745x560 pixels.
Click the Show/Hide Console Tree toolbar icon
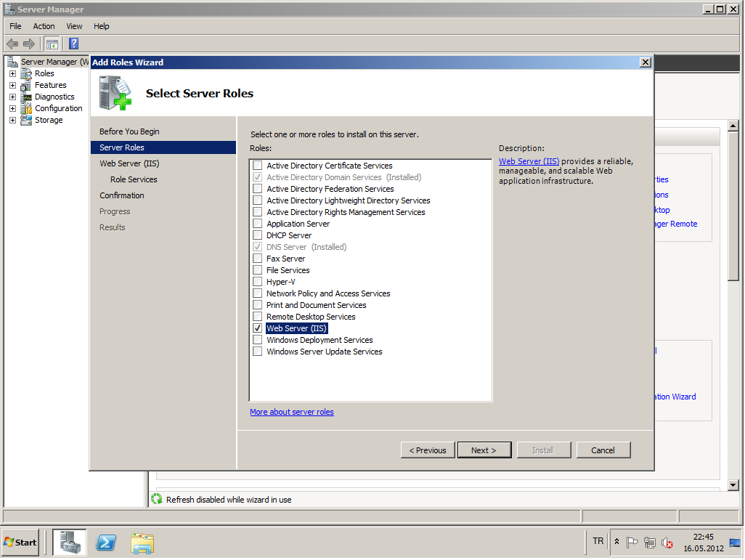pos(52,44)
